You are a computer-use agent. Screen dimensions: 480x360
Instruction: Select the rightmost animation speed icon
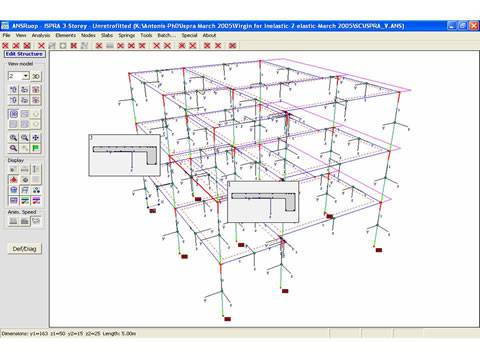pyautogui.click(x=36, y=221)
